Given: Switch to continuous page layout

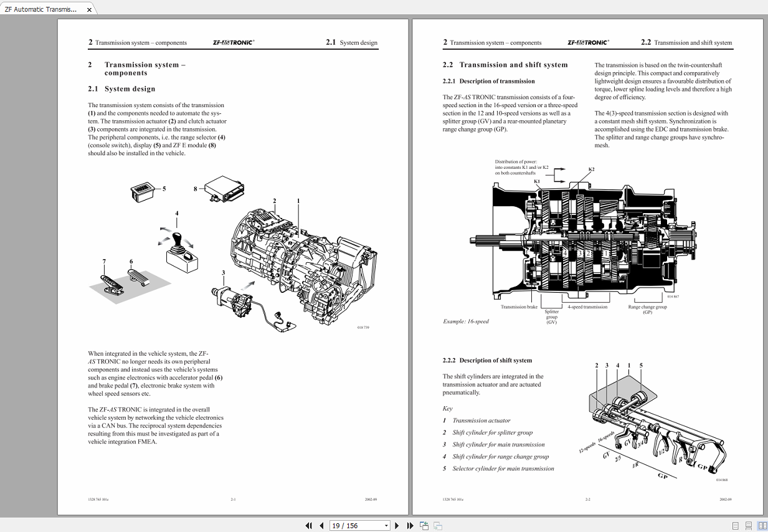Looking at the screenshot, I should pyautogui.click(x=749, y=526).
